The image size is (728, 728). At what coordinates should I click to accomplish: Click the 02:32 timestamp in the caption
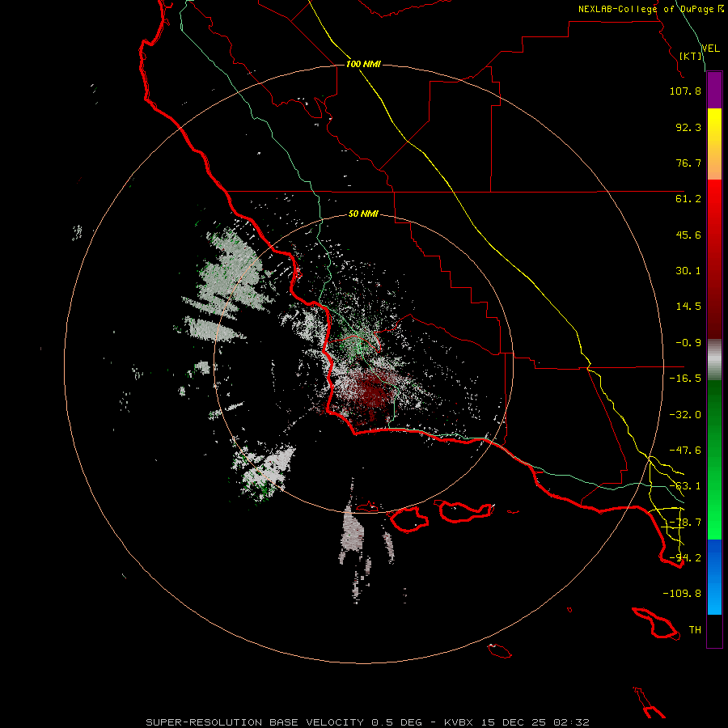pyautogui.click(x=572, y=722)
